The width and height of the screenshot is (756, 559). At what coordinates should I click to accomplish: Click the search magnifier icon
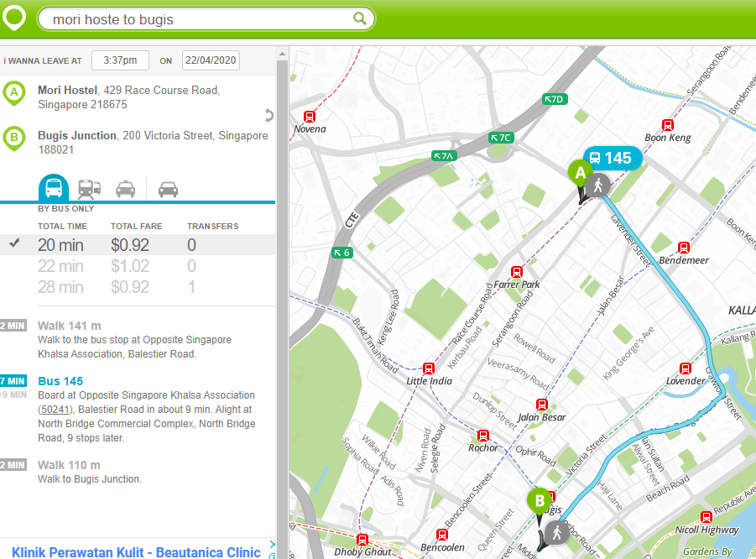coord(360,18)
